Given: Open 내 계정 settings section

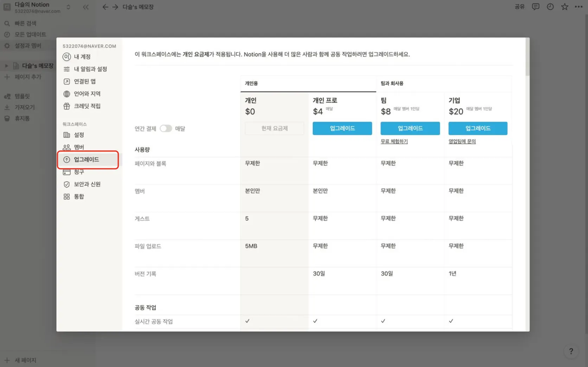Looking at the screenshot, I should coord(90,57).
